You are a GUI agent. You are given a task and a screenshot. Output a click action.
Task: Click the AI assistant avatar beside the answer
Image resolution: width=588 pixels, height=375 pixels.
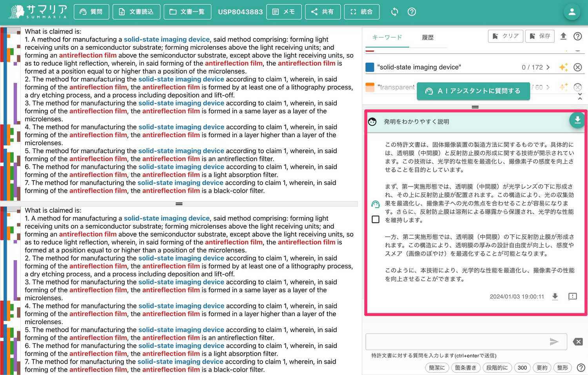tap(376, 204)
